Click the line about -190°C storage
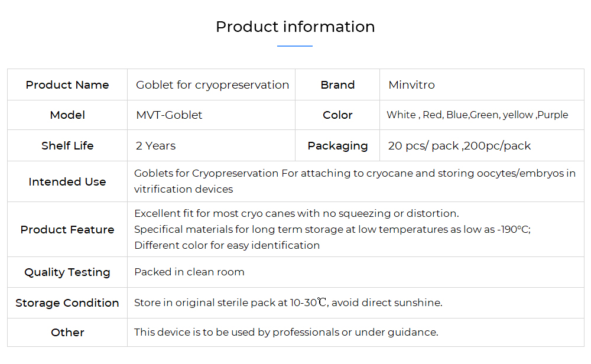The image size is (591, 364). click(x=332, y=229)
